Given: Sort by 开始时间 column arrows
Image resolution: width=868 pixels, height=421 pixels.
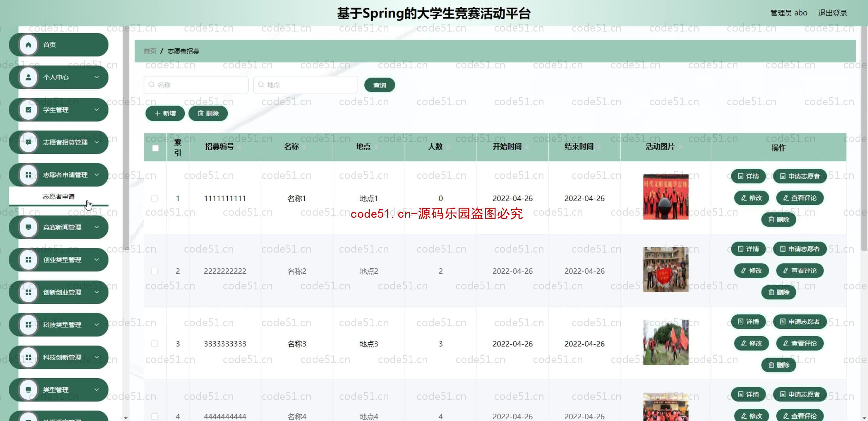Looking at the screenshot, I should coord(527,147).
